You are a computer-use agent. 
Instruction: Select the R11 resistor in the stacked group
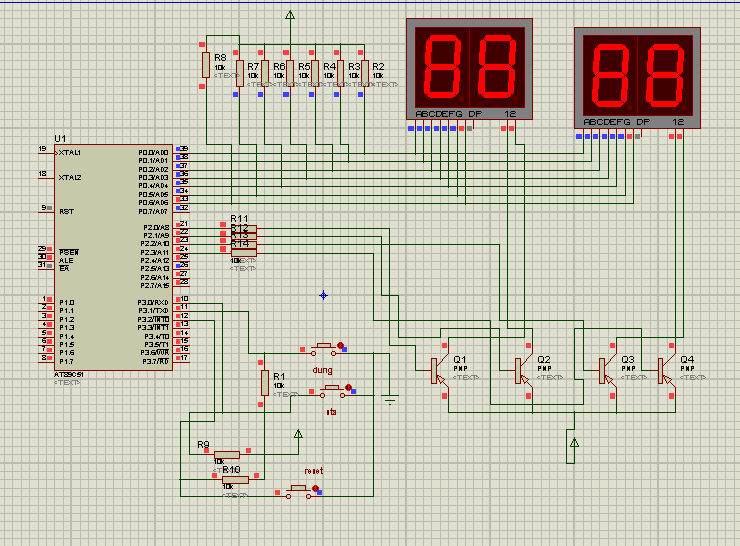click(244, 227)
